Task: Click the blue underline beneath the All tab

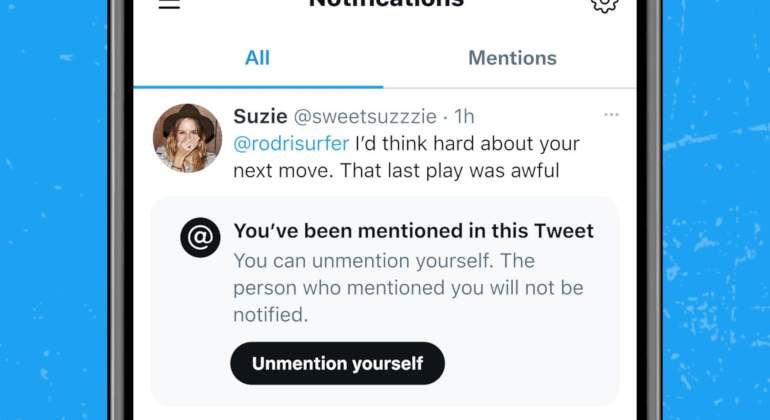Action: click(258, 87)
